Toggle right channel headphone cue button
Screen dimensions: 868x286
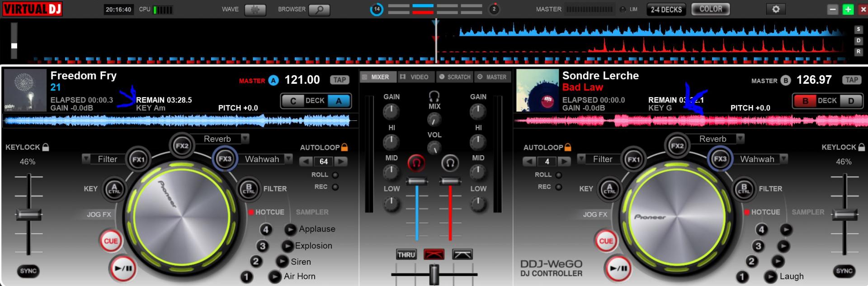point(450,163)
